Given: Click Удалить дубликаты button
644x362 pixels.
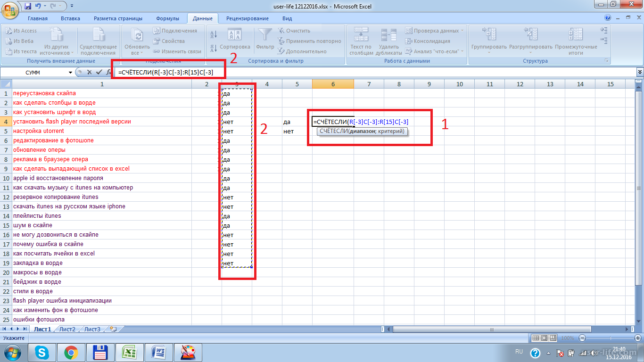Looking at the screenshot, I should click(x=388, y=41).
